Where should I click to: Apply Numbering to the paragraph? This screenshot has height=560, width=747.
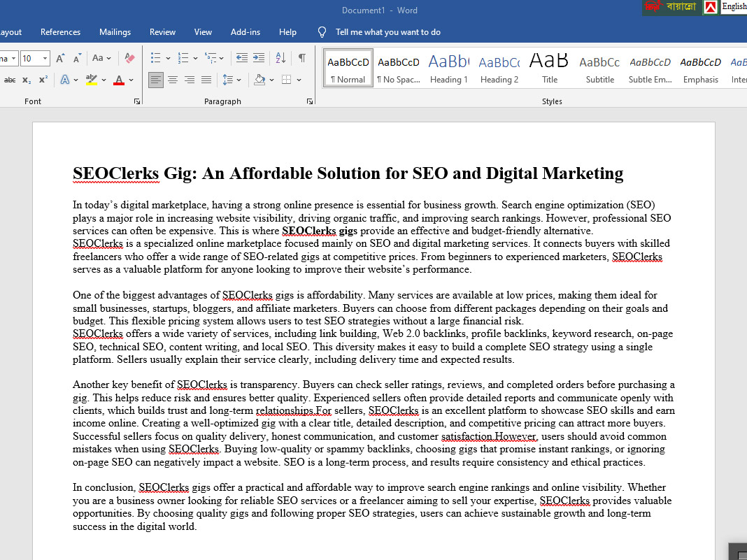click(183, 58)
